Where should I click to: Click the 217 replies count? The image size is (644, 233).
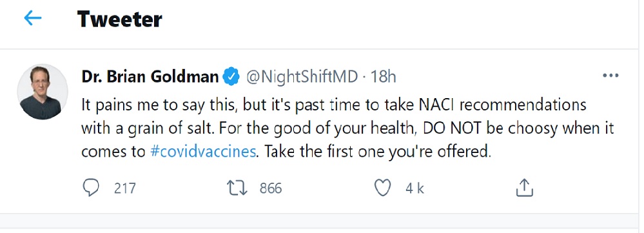pos(125,188)
